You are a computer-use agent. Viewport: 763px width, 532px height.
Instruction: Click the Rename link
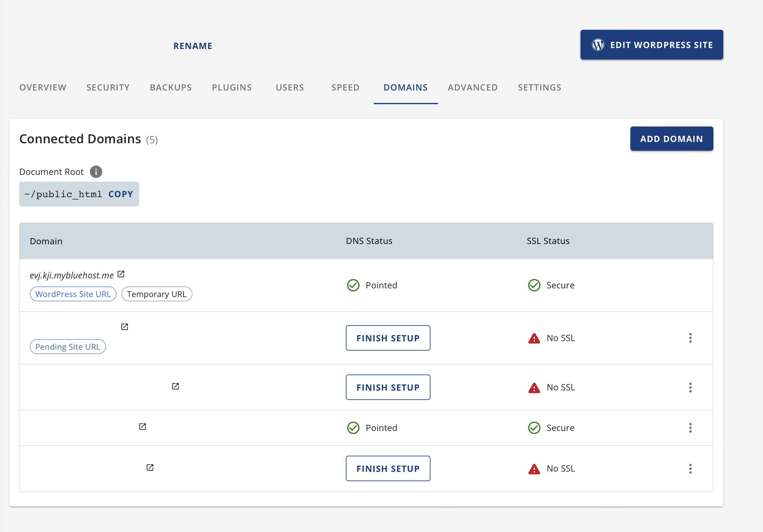click(193, 46)
